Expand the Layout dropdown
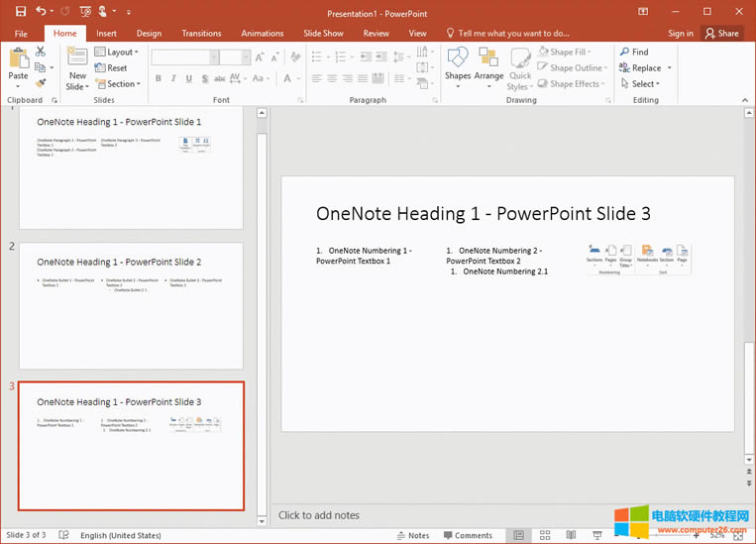The width and height of the screenshot is (756, 544). (118, 53)
